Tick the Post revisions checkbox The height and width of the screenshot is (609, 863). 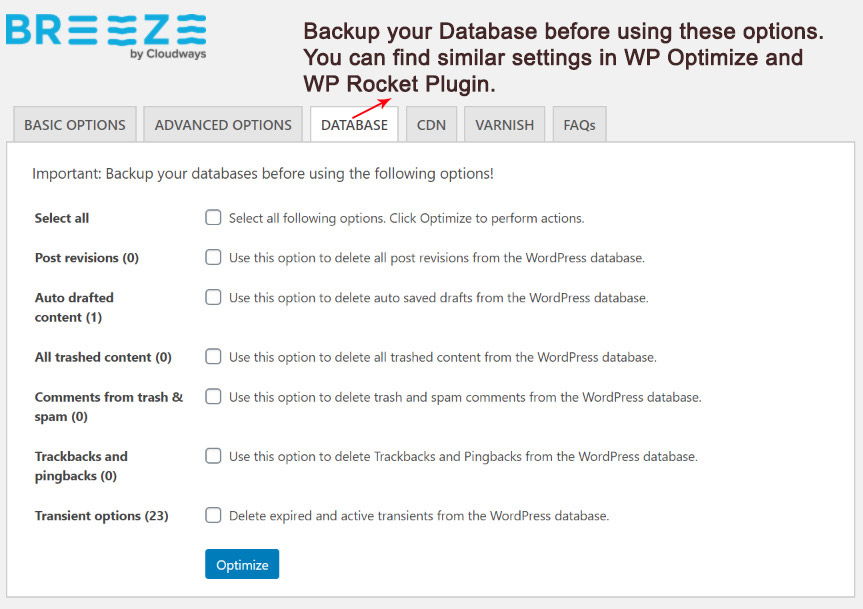[214, 257]
